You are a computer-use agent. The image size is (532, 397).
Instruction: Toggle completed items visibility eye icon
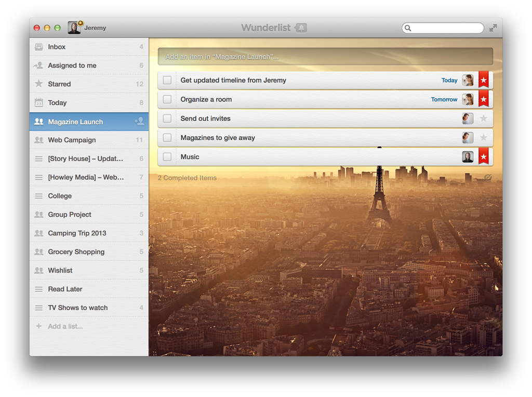487,178
